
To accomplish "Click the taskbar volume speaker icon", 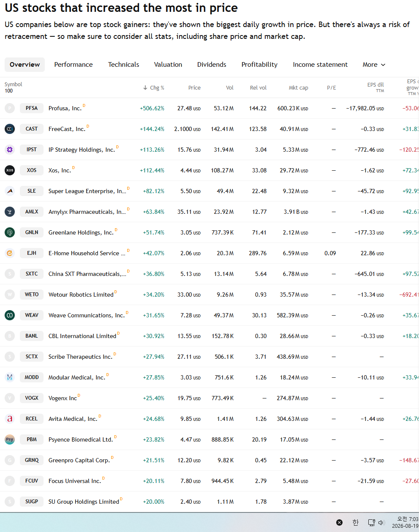I will tap(381, 523).
